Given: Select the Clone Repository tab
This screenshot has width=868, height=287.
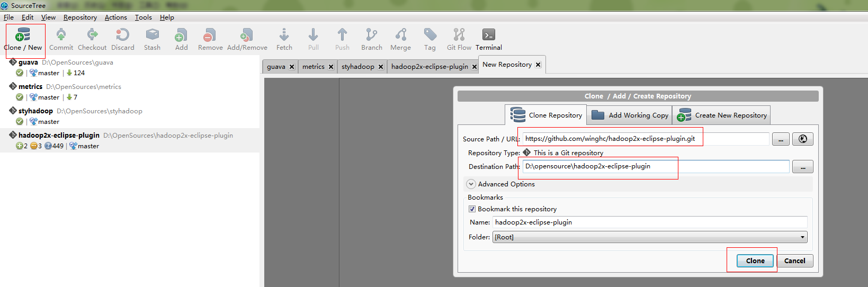Looking at the screenshot, I should pyautogui.click(x=545, y=115).
